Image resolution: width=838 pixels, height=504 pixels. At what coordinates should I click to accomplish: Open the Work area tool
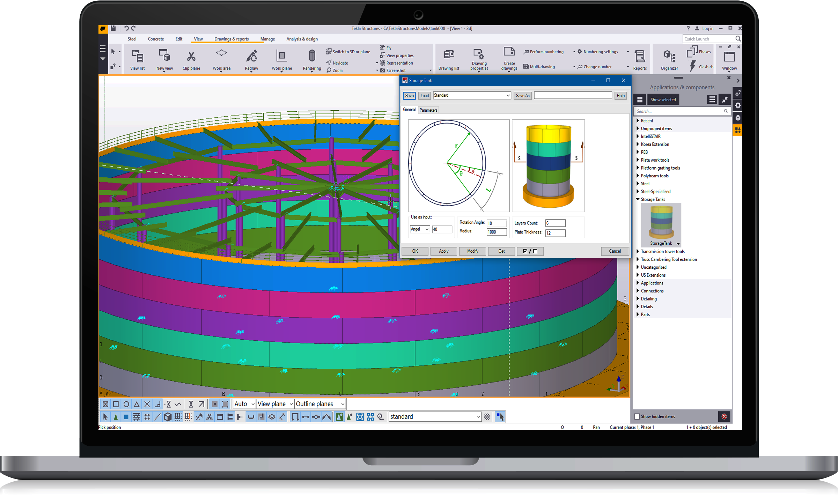pos(221,53)
